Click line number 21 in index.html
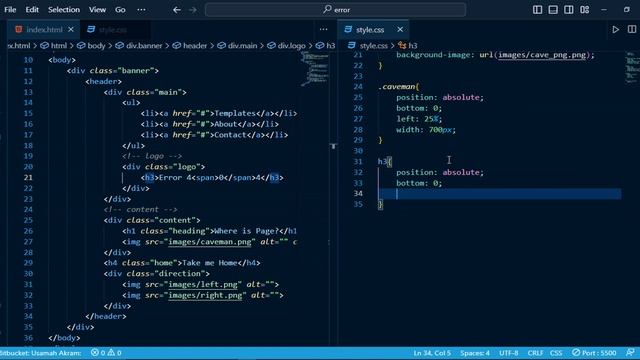The height and width of the screenshot is (360, 640). (28, 177)
